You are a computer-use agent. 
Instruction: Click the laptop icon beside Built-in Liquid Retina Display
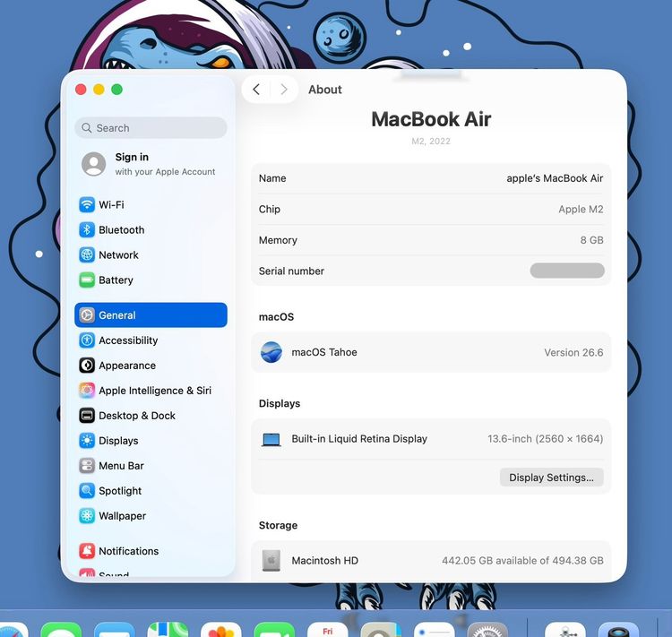(x=271, y=439)
